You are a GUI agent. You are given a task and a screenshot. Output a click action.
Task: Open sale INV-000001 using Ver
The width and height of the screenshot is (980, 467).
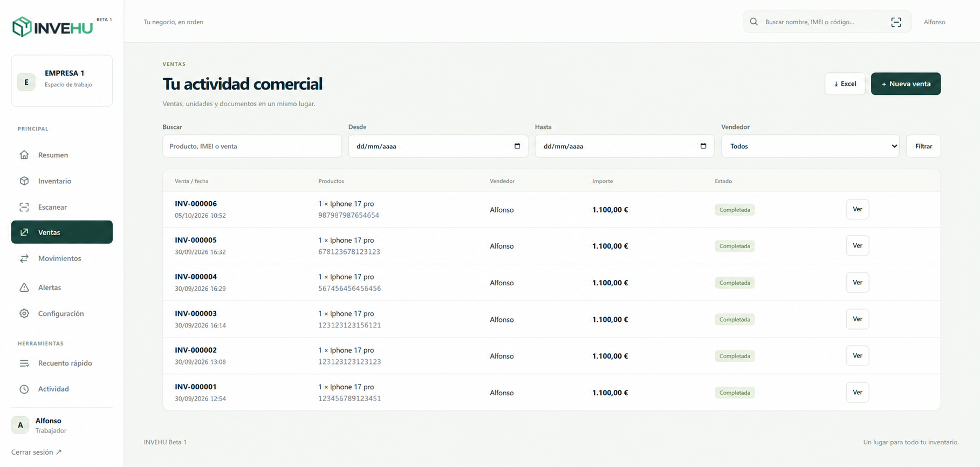[857, 393]
